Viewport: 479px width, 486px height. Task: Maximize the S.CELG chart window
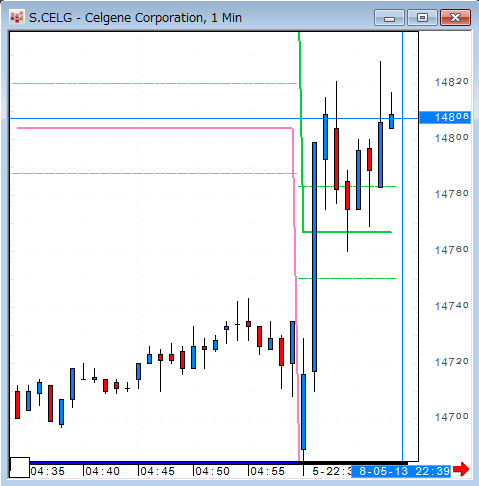422,18
